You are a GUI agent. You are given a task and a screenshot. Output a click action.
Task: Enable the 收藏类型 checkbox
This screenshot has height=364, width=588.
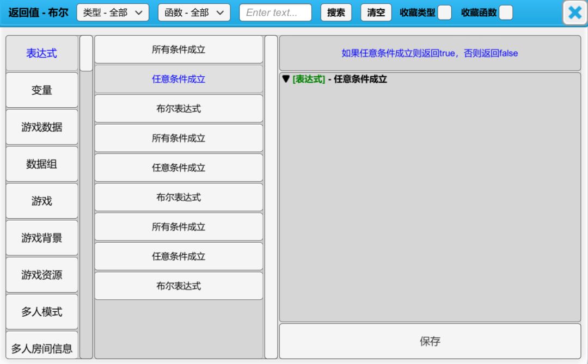[445, 13]
